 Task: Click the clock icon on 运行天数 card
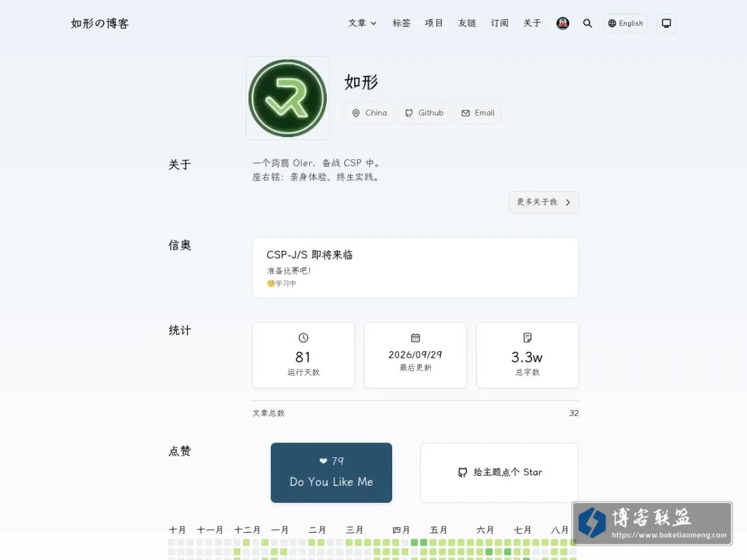point(303,338)
